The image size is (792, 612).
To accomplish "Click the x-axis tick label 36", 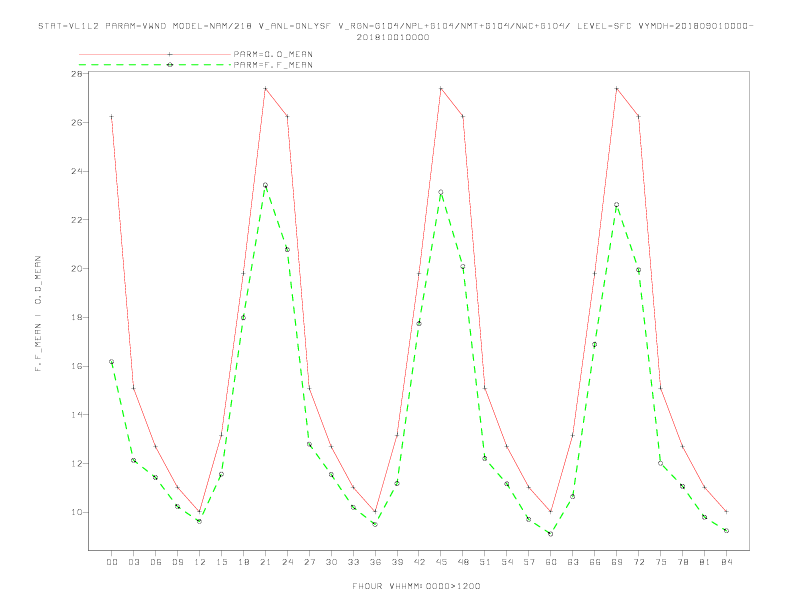I will (x=375, y=562).
